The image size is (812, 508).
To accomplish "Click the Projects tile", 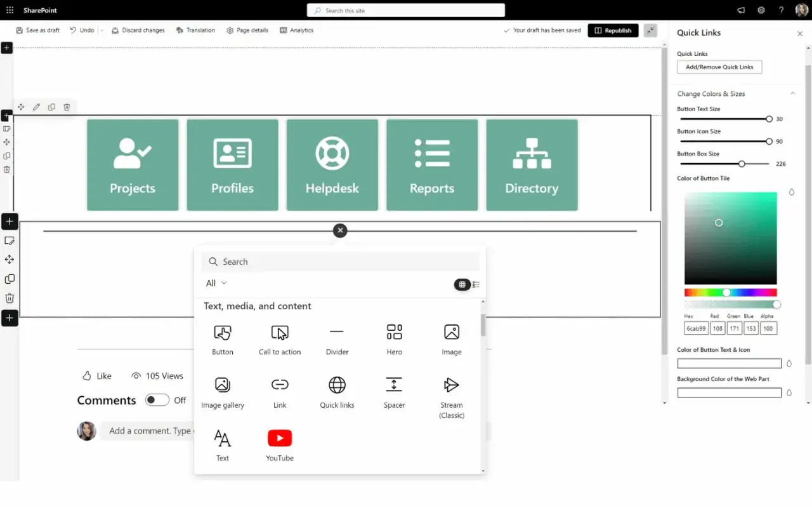I will (x=133, y=165).
